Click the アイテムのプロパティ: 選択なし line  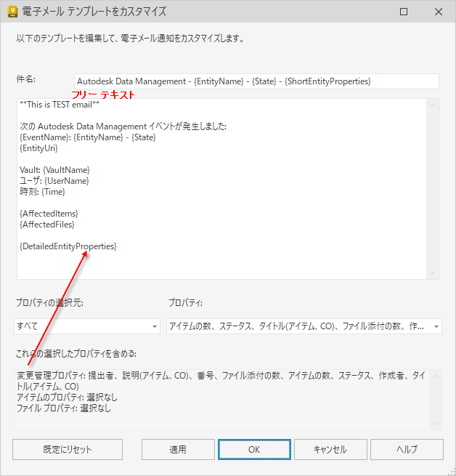click(67, 397)
